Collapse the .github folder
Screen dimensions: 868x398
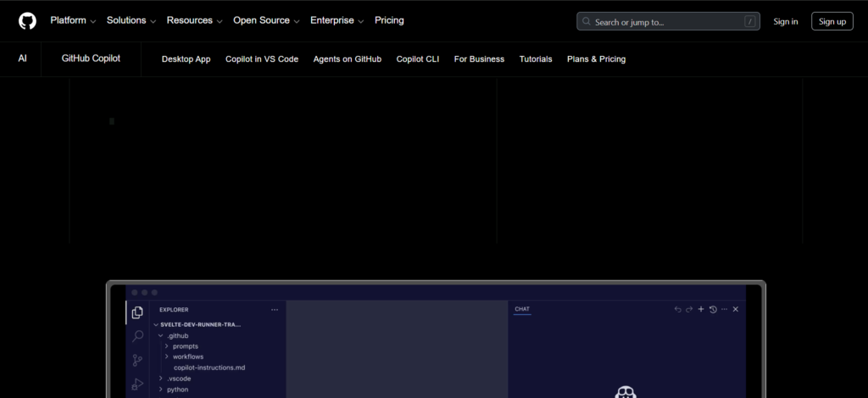(x=173, y=335)
